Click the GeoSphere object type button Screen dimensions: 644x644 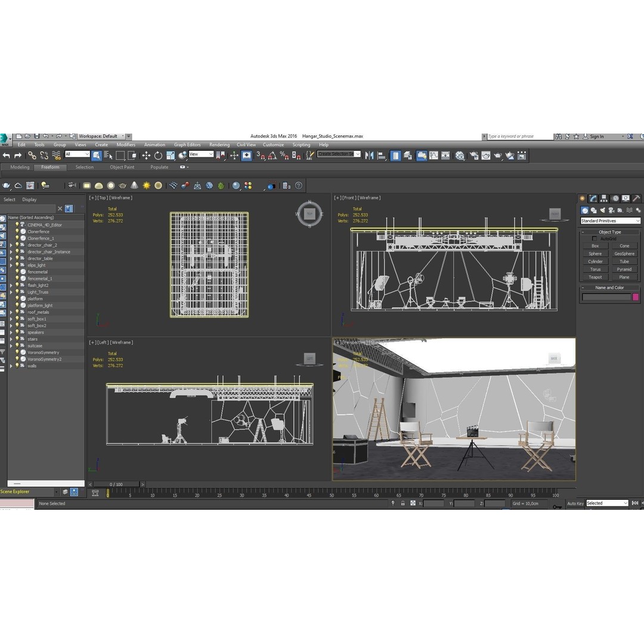[624, 254]
